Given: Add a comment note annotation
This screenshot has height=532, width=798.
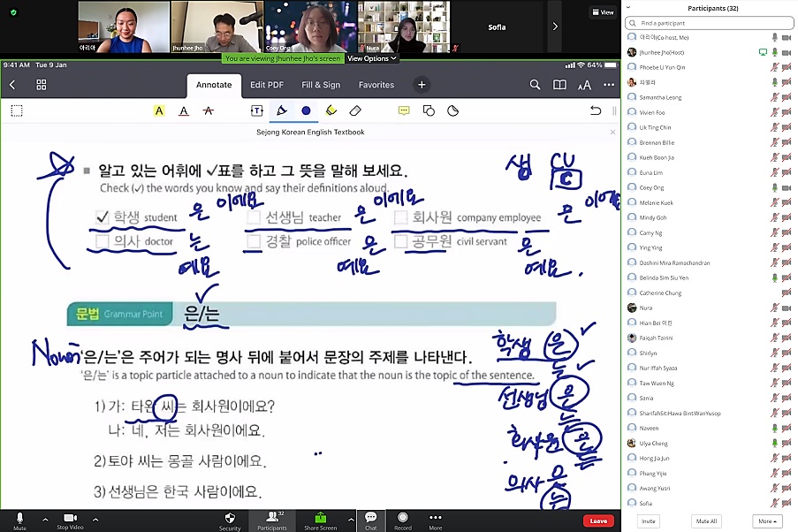Looking at the screenshot, I should [x=404, y=110].
